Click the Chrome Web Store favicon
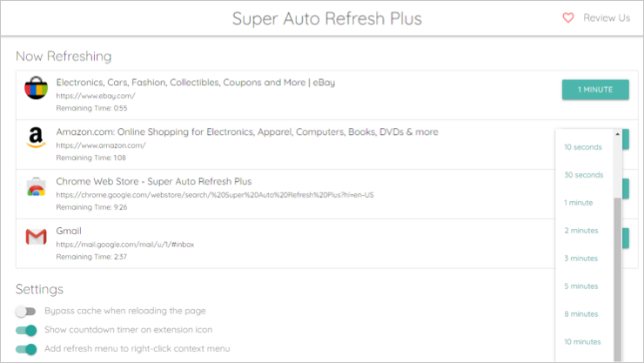Screen dimensions: 644x363 click(x=36, y=188)
